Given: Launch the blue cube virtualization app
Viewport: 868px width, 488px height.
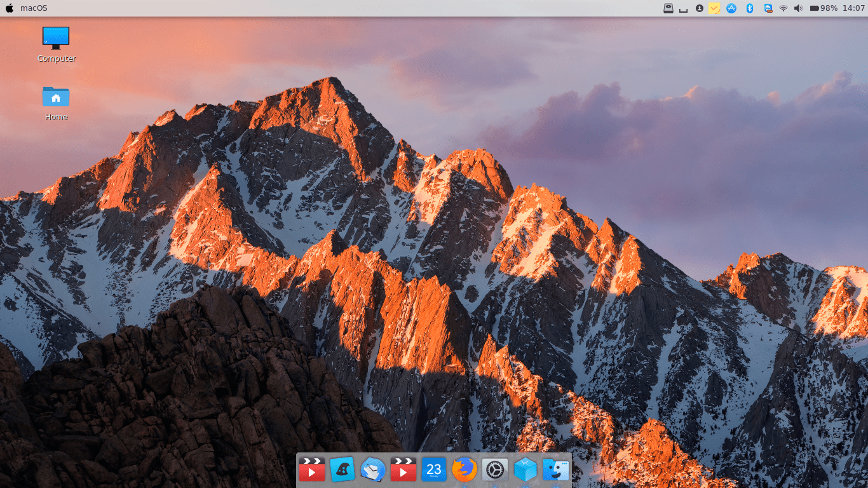Looking at the screenshot, I should (526, 470).
